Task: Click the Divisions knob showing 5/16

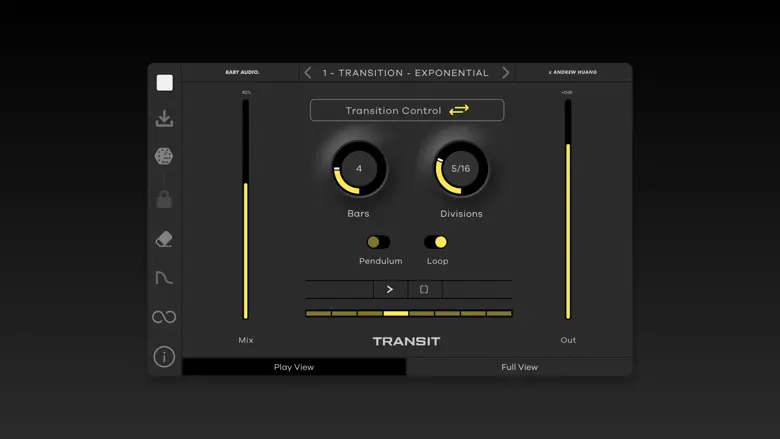Action: pos(461,169)
